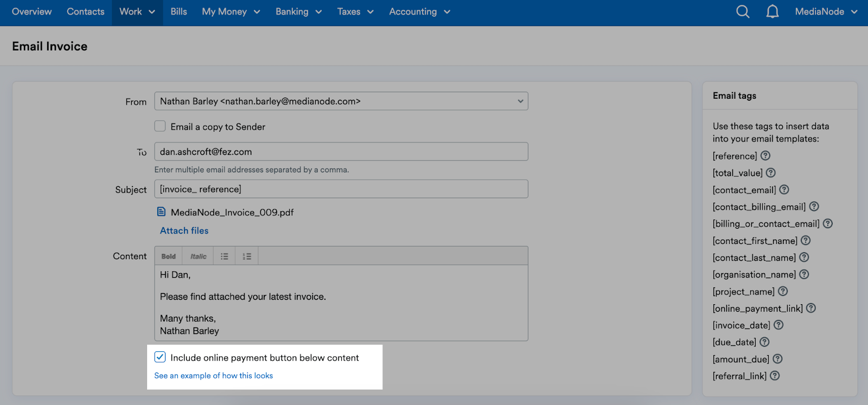Tick the Email a copy to Sender checkbox

[x=160, y=126]
